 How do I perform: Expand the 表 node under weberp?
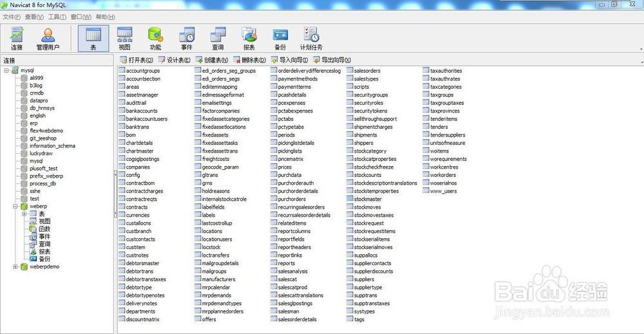tap(24, 214)
